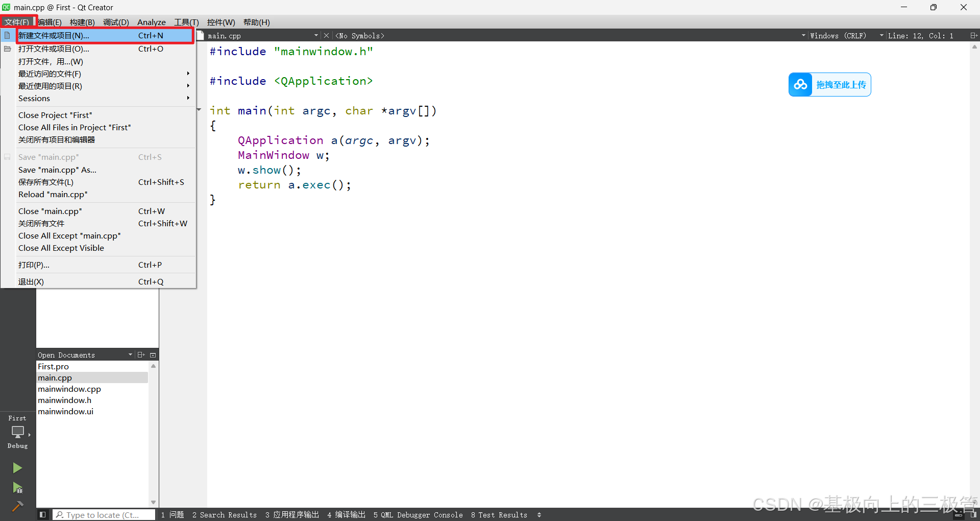Open the 帮助(H) menu
Image resolution: width=980 pixels, height=521 pixels.
click(256, 22)
